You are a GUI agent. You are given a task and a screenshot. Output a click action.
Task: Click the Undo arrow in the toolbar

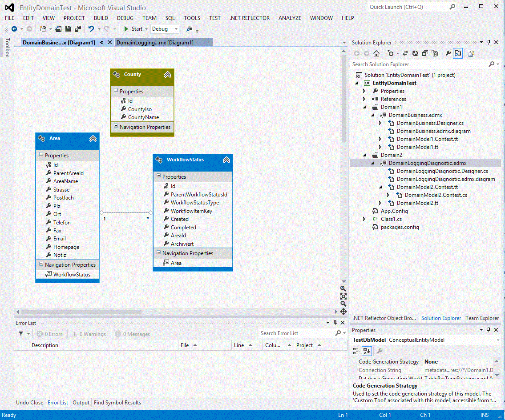[91, 29]
